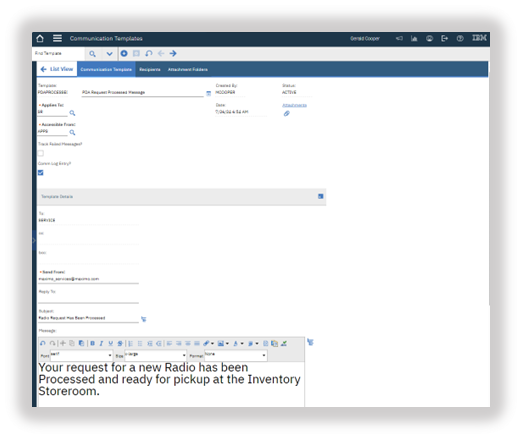Expand the search options chevron

point(109,54)
